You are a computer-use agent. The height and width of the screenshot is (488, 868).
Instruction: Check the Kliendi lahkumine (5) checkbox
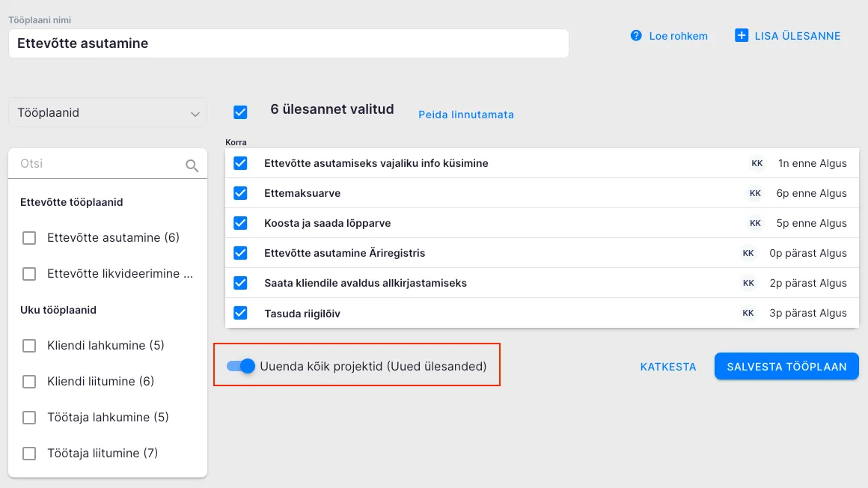point(29,346)
